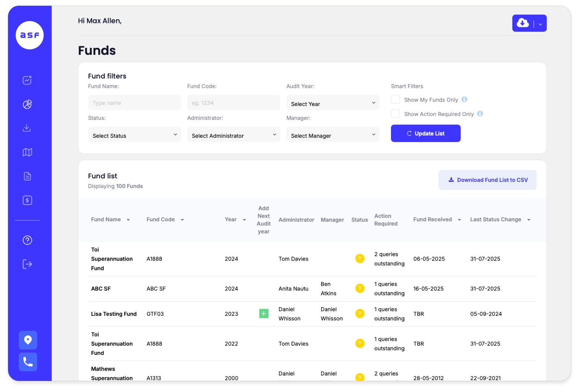Enable Show My Funds Only
Viewport: 579px width, 392px height.
click(395, 99)
